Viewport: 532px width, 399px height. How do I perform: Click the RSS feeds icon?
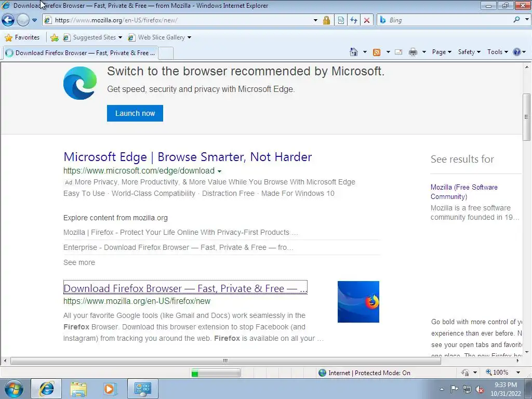377,52
